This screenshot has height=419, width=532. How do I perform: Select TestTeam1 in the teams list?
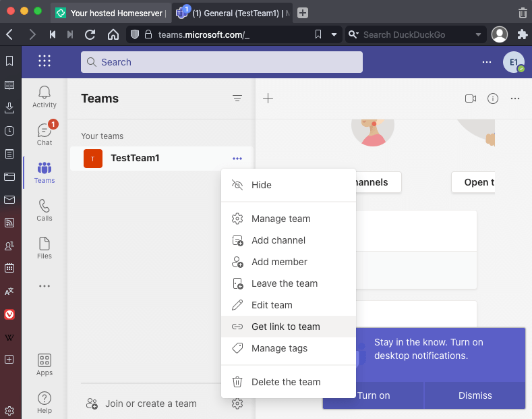(x=162, y=159)
